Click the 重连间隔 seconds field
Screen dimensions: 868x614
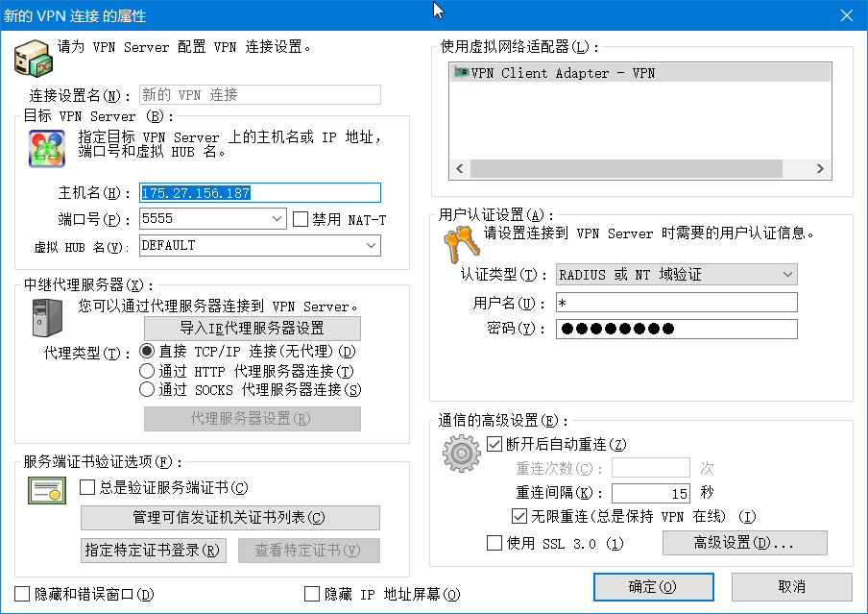click(x=650, y=493)
